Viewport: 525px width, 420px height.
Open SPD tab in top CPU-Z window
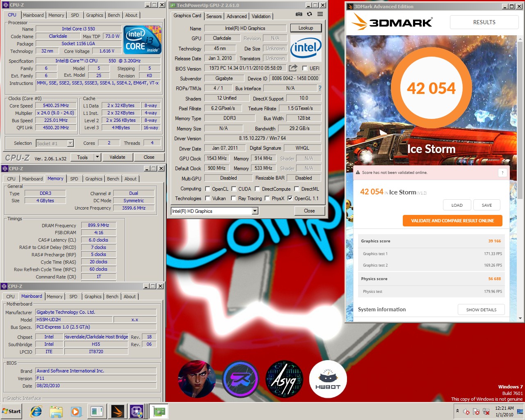click(x=75, y=15)
